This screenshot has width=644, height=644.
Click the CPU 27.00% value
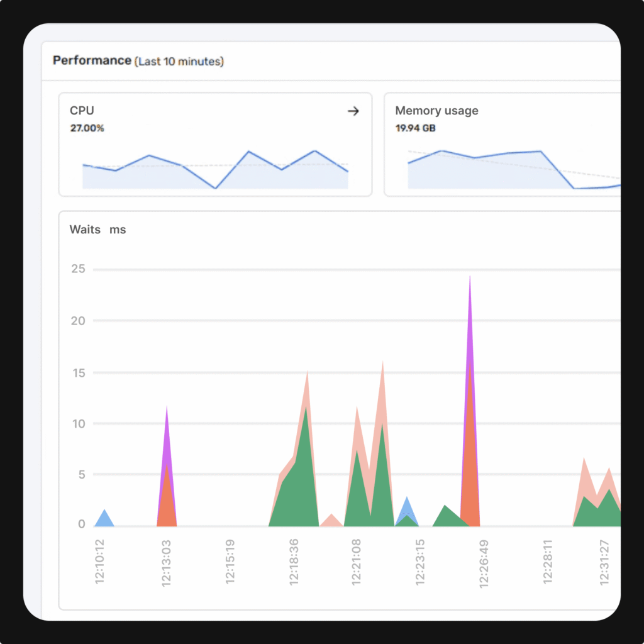(87, 128)
